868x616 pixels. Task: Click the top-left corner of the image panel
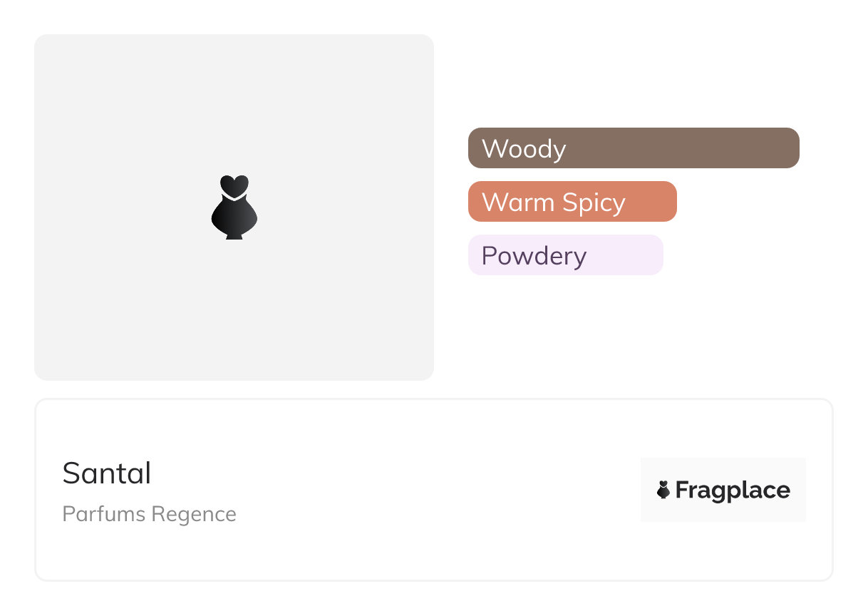click(x=44, y=44)
